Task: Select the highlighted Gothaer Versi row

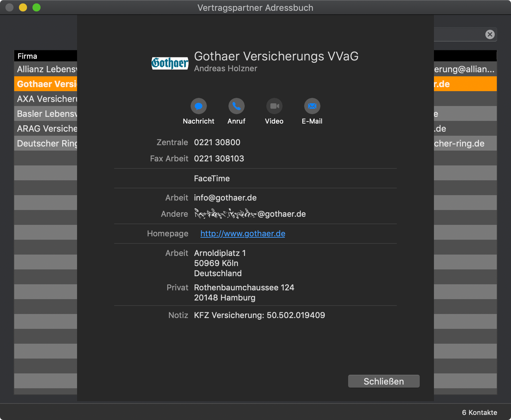Action: (46, 84)
